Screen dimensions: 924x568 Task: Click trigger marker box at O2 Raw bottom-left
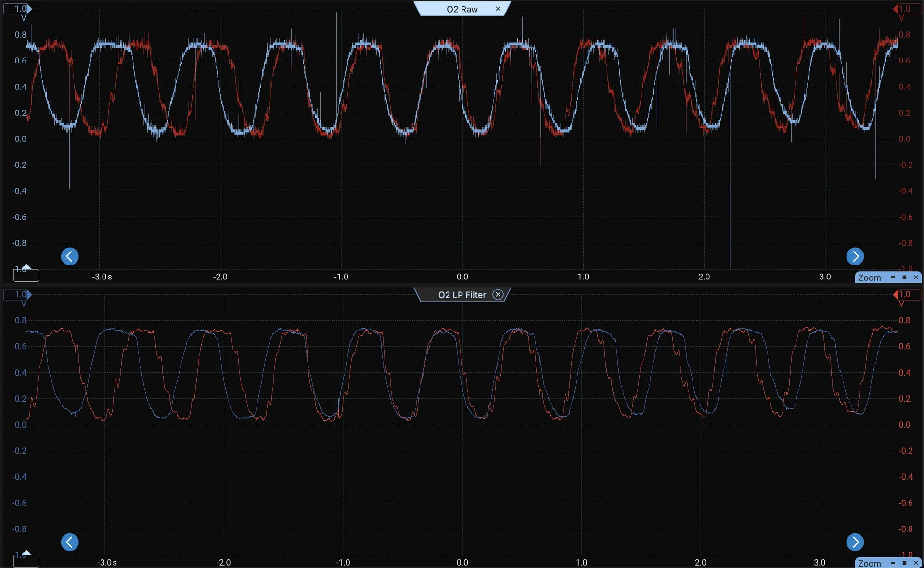(x=26, y=276)
